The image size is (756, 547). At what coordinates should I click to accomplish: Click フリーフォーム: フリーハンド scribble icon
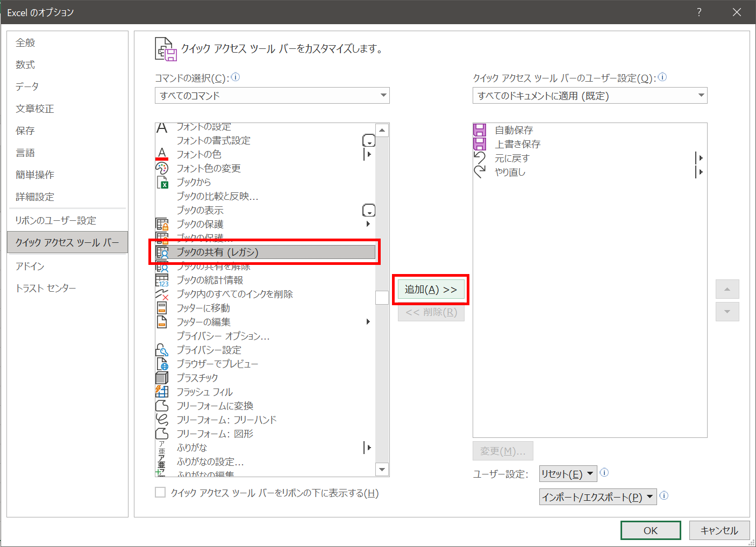tap(162, 420)
